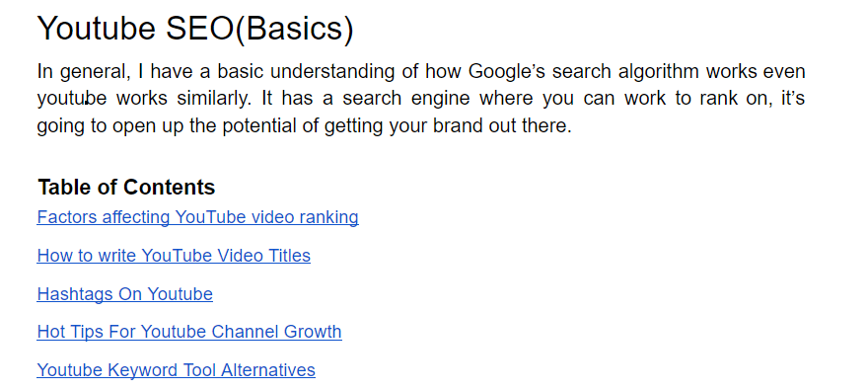Screen dimensions: 868x390
Task: Click on the word potential
Action: 259,126
